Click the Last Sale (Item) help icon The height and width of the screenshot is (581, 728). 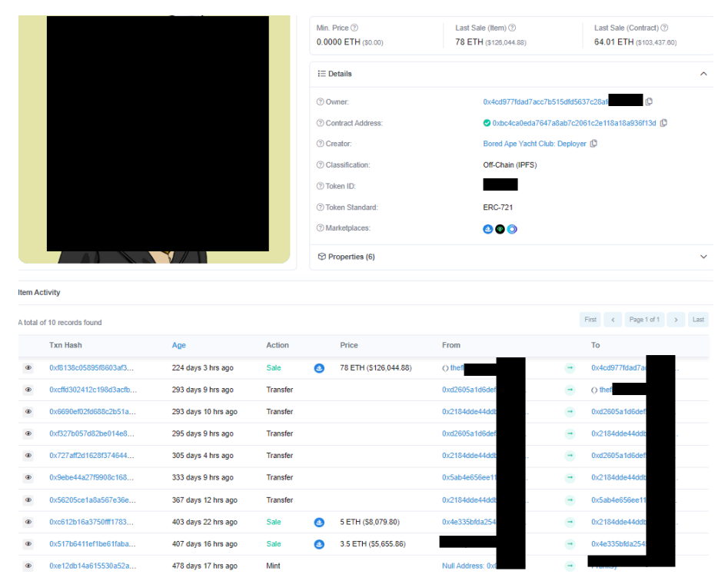click(x=512, y=28)
